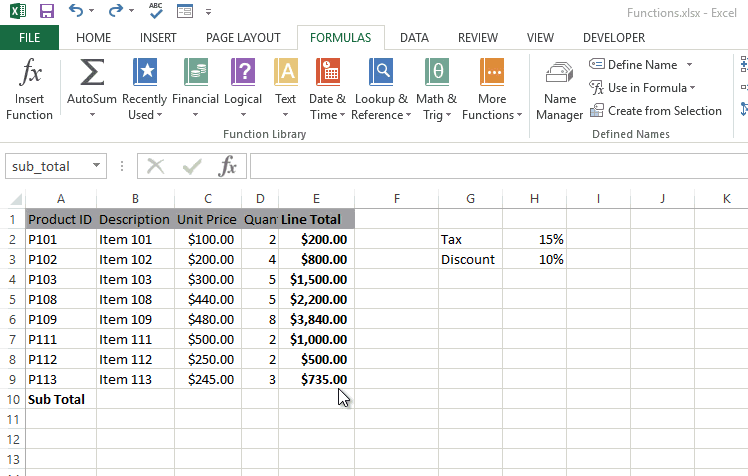
Task: Click Create from Selection
Action: [x=664, y=111]
